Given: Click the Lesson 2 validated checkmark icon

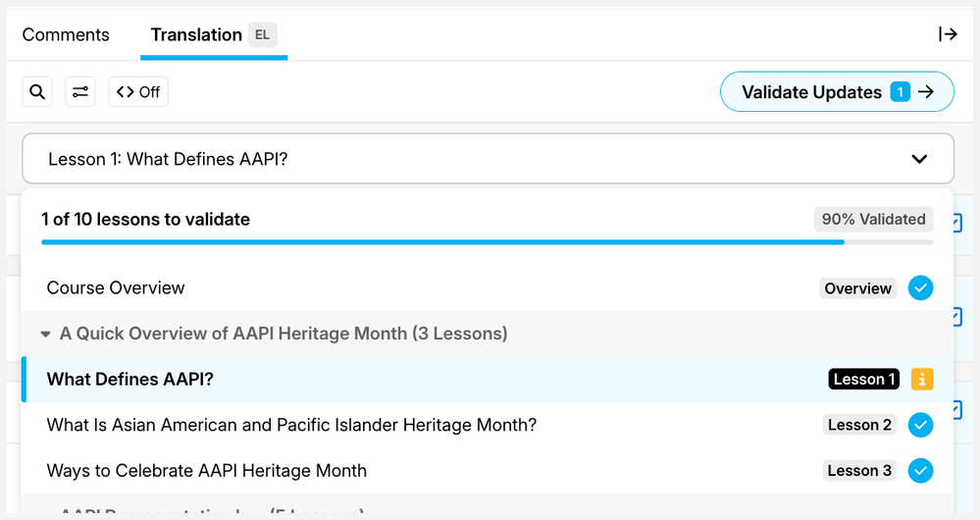Looking at the screenshot, I should click(x=920, y=425).
